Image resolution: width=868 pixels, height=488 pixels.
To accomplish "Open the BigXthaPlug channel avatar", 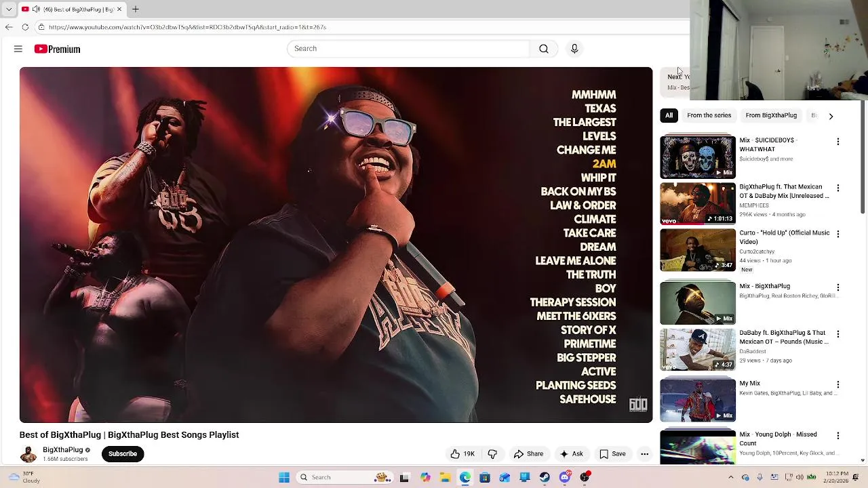I will pyautogui.click(x=28, y=454).
